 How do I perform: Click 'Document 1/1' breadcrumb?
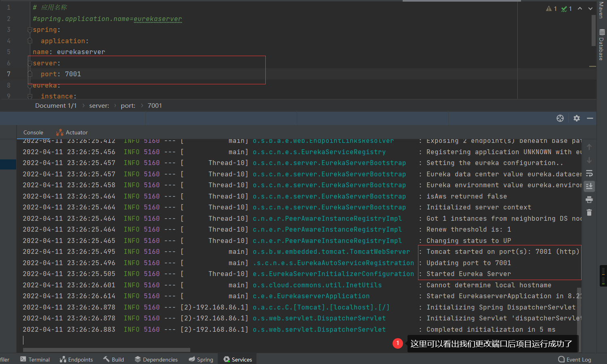tap(56, 105)
